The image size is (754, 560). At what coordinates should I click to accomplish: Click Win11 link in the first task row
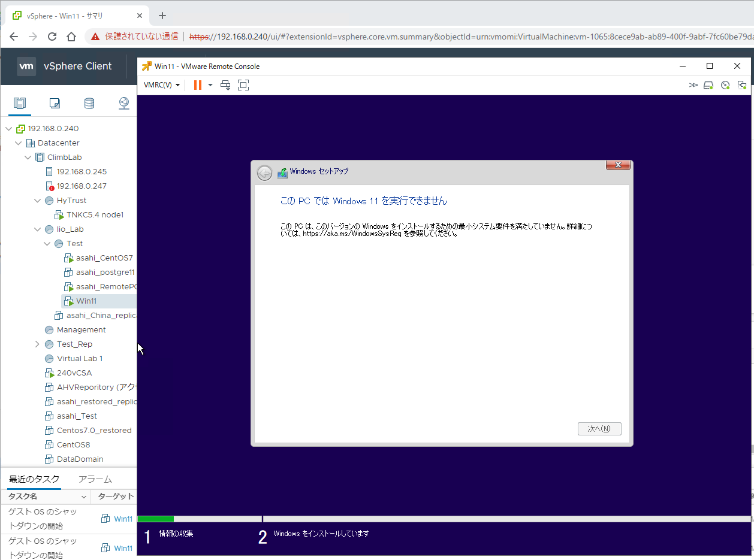123,519
